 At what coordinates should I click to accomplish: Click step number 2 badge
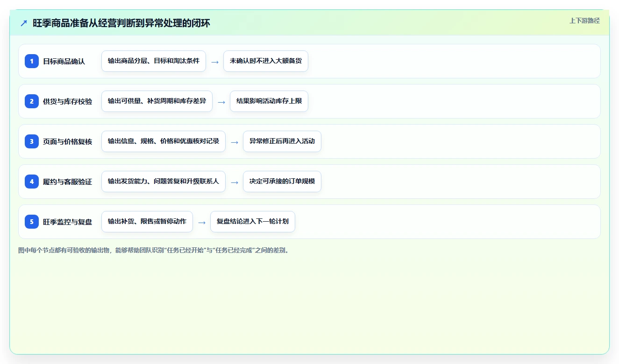click(x=32, y=101)
